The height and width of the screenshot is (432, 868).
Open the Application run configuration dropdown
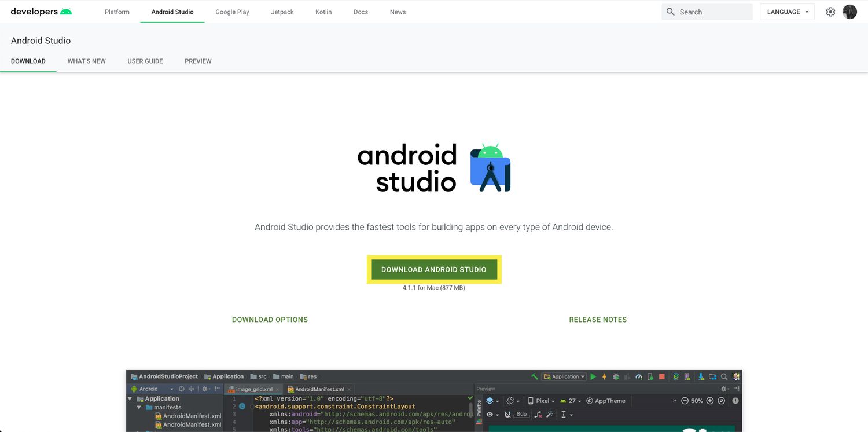564,376
